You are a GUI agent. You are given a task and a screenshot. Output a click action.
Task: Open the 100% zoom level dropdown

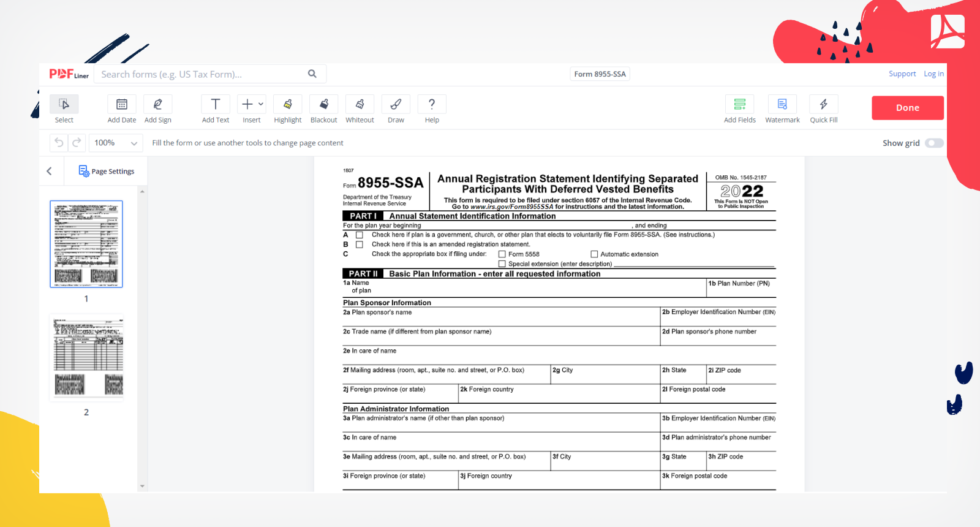[x=115, y=143]
